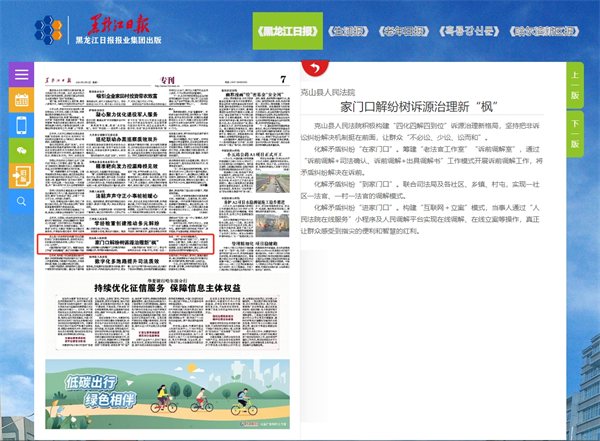Open the orange 旧版 old version icon
The width and height of the screenshot is (600, 441).
(x=21, y=176)
